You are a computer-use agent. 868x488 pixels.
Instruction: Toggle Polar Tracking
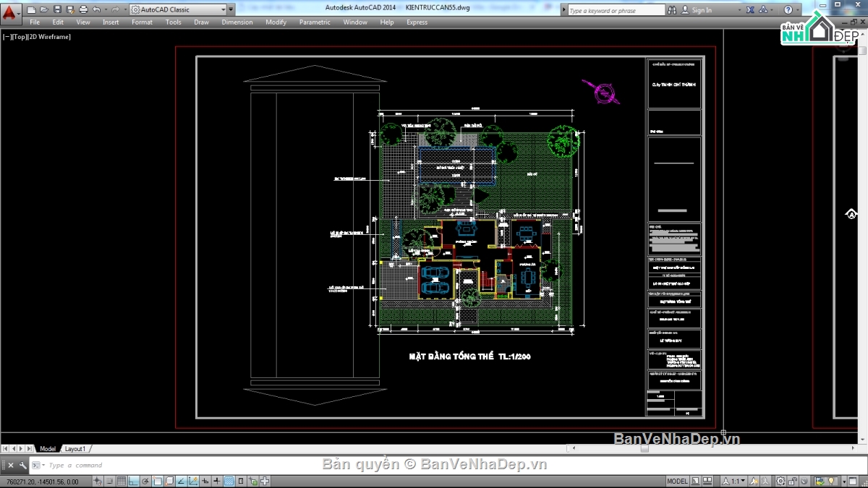click(x=145, y=480)
